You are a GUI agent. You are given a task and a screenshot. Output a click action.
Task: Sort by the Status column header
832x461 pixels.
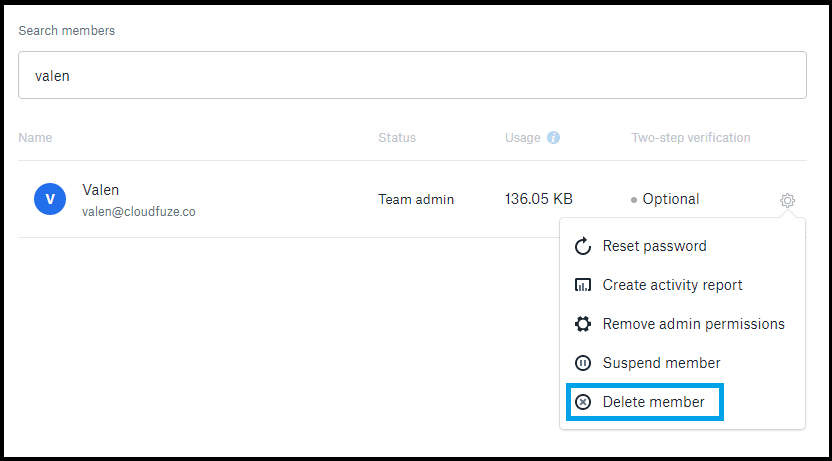[397, 137]
